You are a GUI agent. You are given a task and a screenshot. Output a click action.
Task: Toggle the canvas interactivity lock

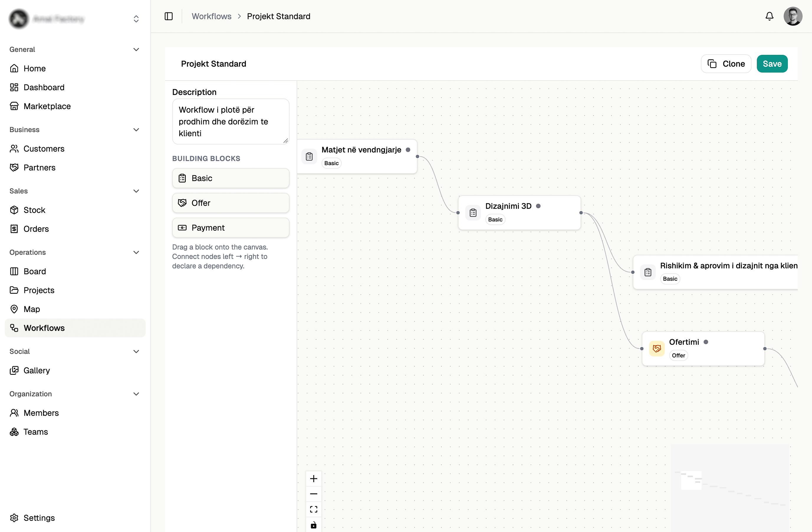313,525
